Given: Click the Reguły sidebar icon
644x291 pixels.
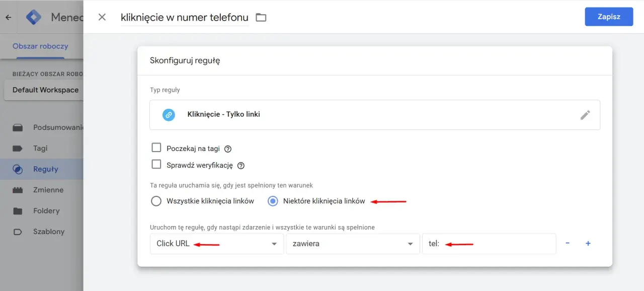Looking at the screenshot, I should (18, 169).
